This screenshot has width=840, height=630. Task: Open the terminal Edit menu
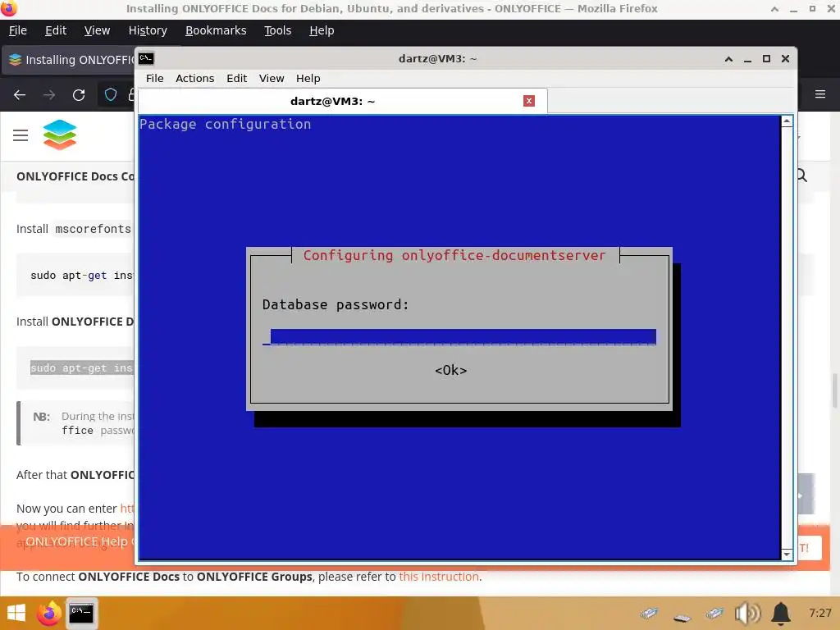237,78
